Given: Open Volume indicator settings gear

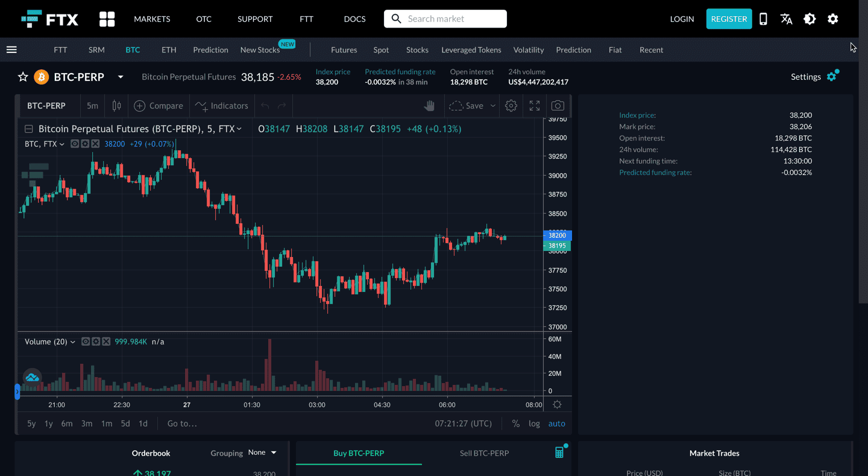Looking at the screenshot, I should click(x=96, y=341).
